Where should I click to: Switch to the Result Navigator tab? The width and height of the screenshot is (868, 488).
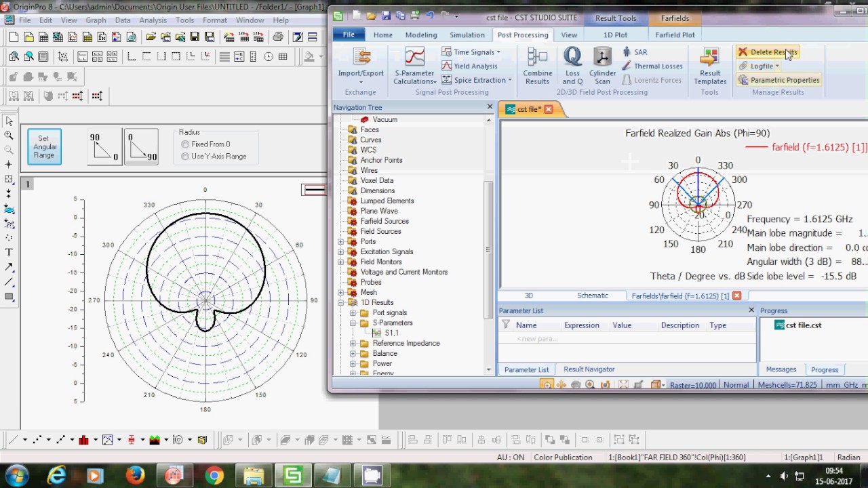(x=589, y=369)
